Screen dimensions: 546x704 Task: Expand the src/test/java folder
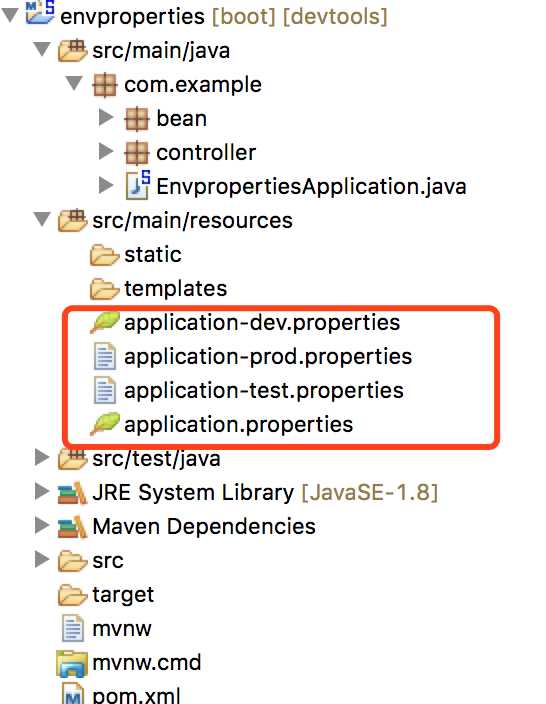point(42,458)
